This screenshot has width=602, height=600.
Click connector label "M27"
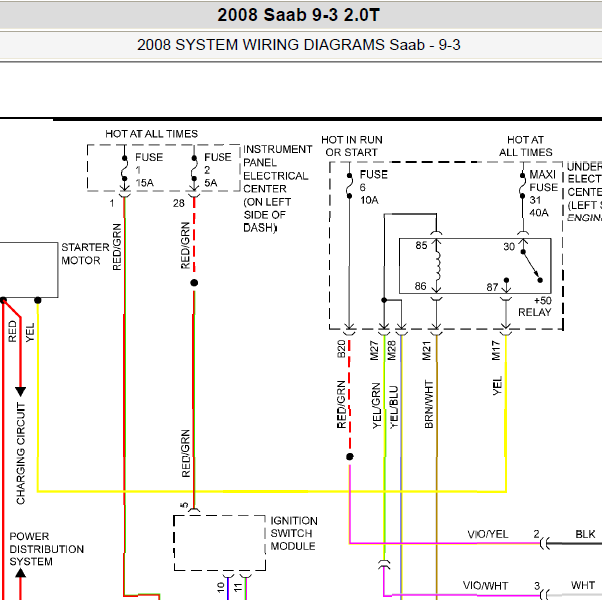pos(374,350)
